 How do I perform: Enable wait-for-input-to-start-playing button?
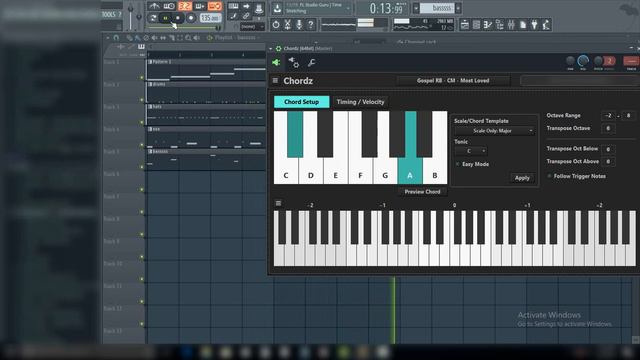pyautogui.click(x=169, y=6)
